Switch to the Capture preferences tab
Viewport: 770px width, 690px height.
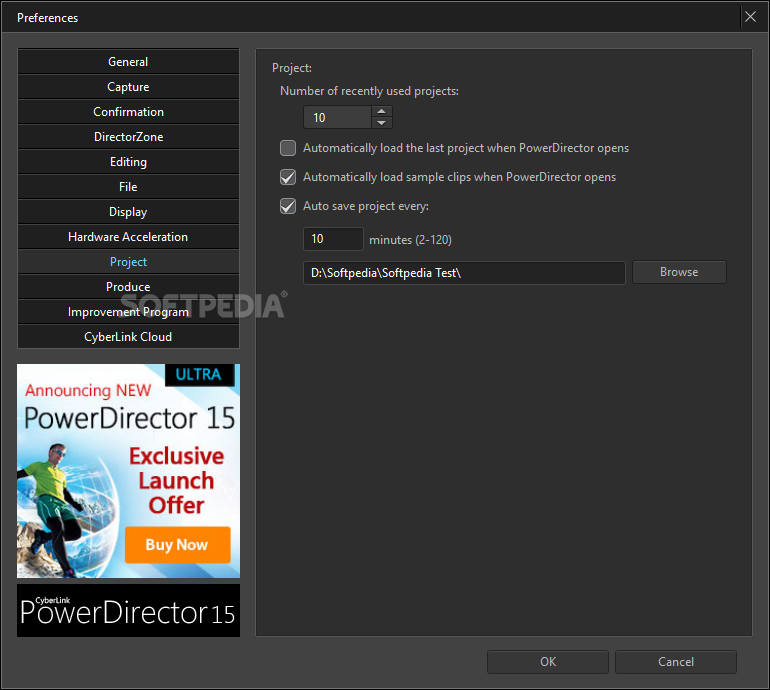128,87
